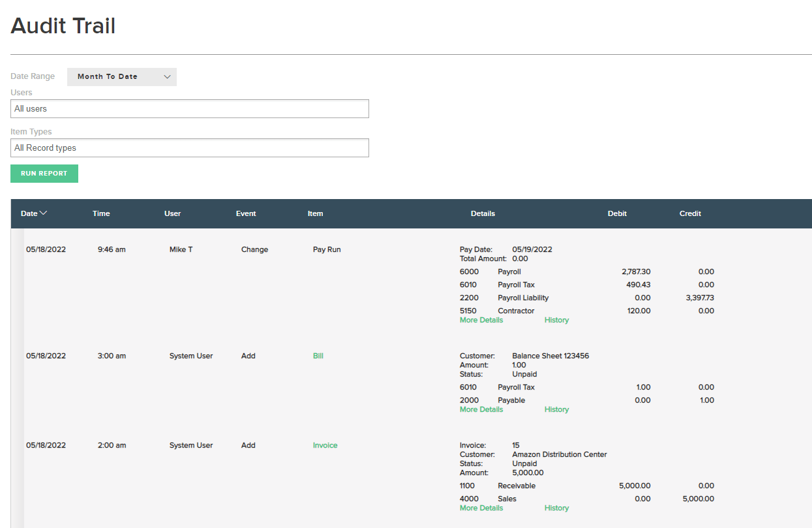812x528 pixels.
Task: Open the Date Range dropdown
Action: pos(121,77)
